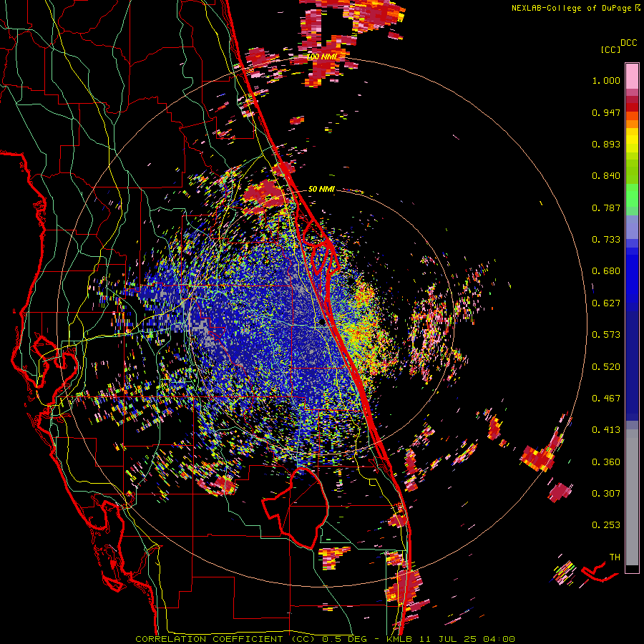The image size is (644, 644).
Task: Select the 0.467 scale value
Action: 606,399
